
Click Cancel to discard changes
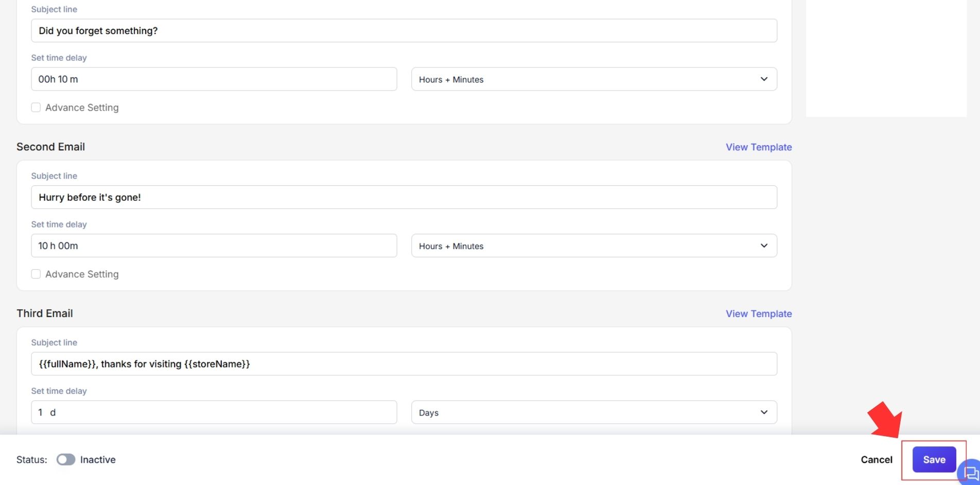pyautogui.click(x=876, y=459)
